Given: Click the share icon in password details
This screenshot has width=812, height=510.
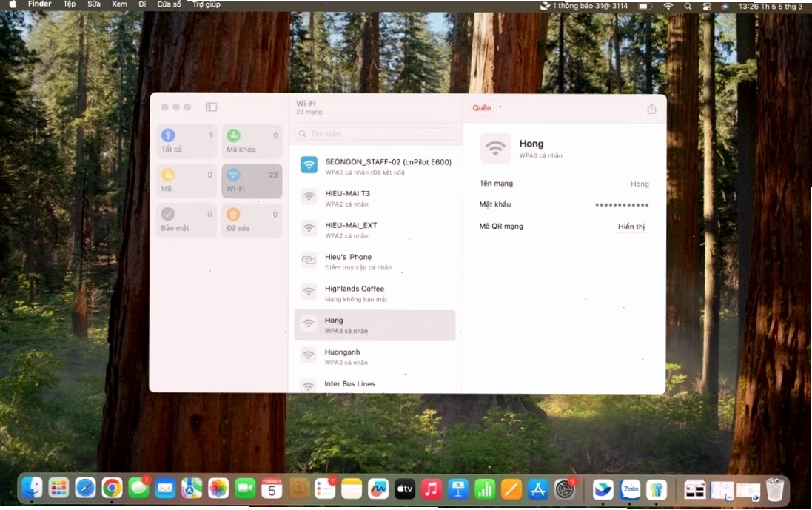Looking at the screenshot, I should [x=651, y=108].
